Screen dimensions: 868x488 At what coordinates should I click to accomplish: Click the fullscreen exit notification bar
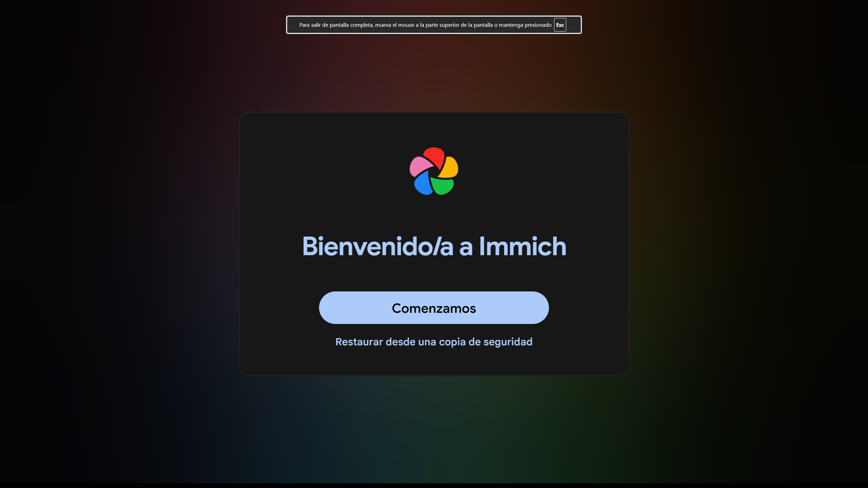pos(434,25)
